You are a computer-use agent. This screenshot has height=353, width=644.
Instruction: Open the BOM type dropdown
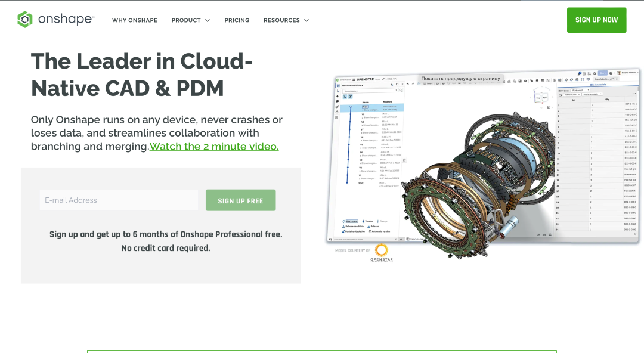pos(580,90)
